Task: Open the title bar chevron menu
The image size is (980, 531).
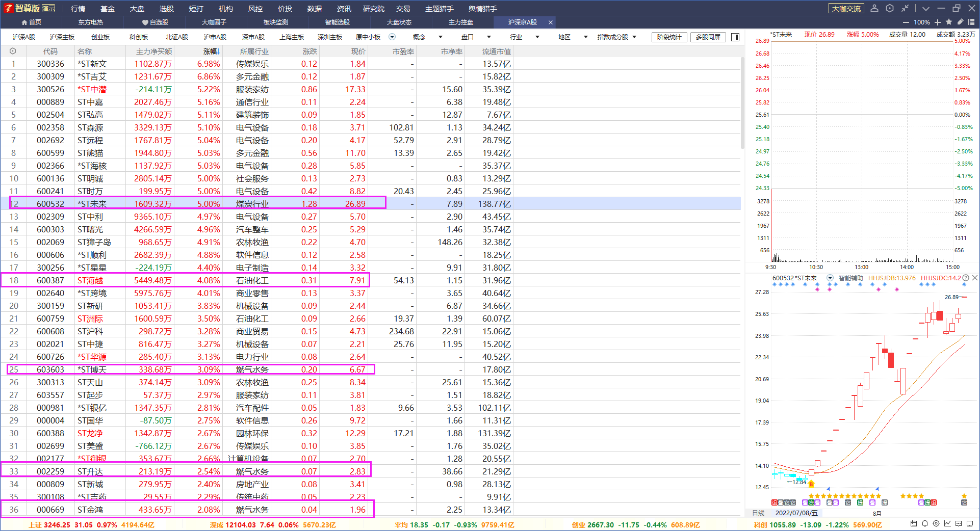Action: click(926, 8)
